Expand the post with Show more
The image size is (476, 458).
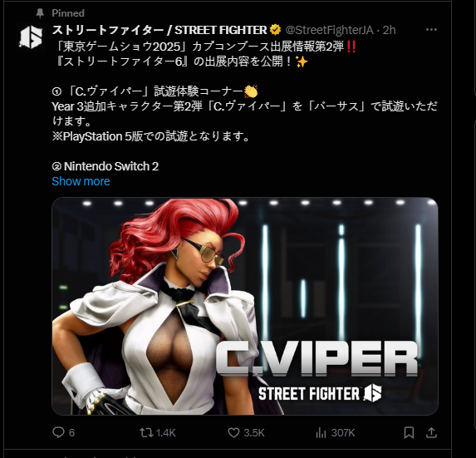pos(81,181)
